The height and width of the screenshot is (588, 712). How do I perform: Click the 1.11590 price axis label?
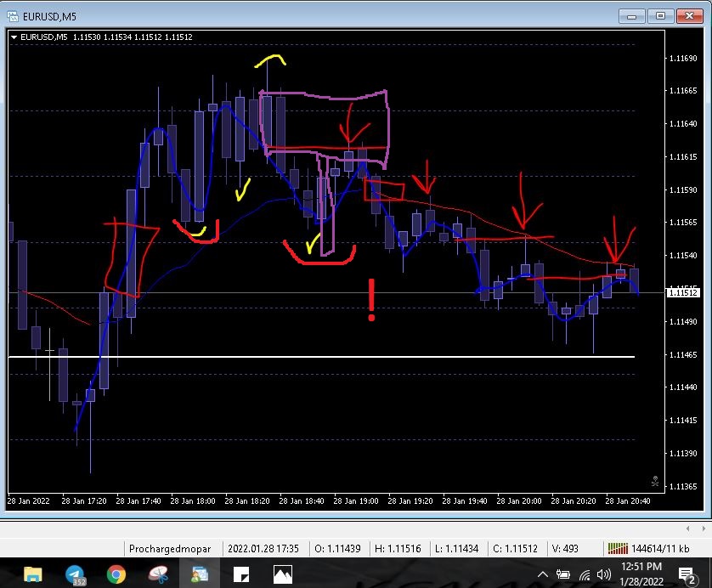(683, 189)
